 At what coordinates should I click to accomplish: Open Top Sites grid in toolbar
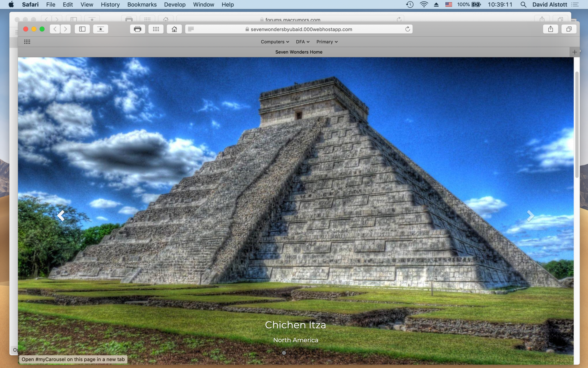tap(156, 29)
